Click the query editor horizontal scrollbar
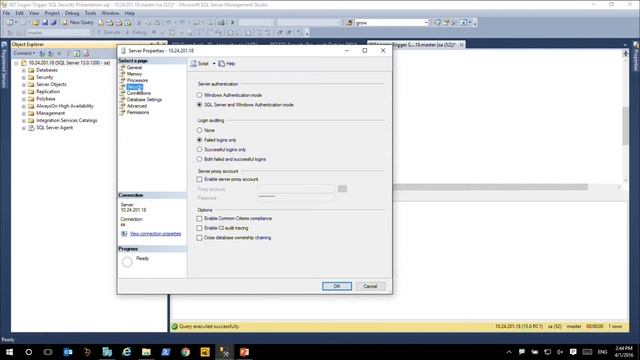Viewport: 640px width, 360px height. coord(490,187)
